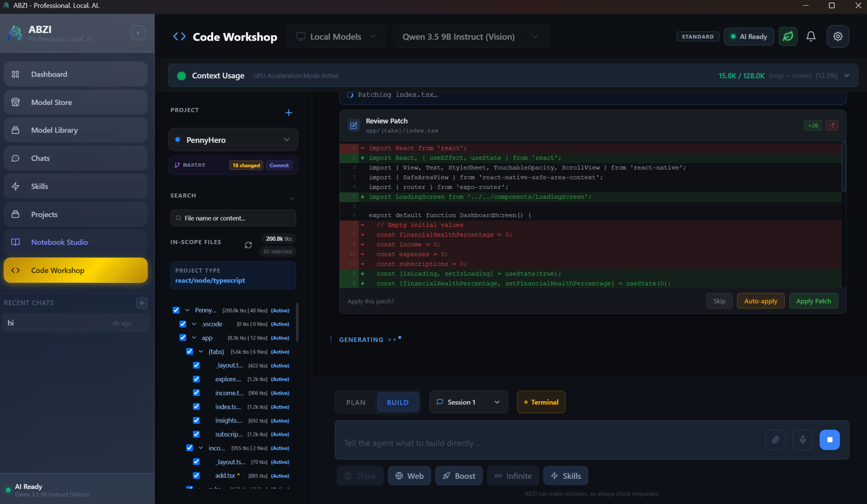The height and width of the screenshot is (504, 867).
Task: Click the Model Library icon
Action: coord(16,130)
